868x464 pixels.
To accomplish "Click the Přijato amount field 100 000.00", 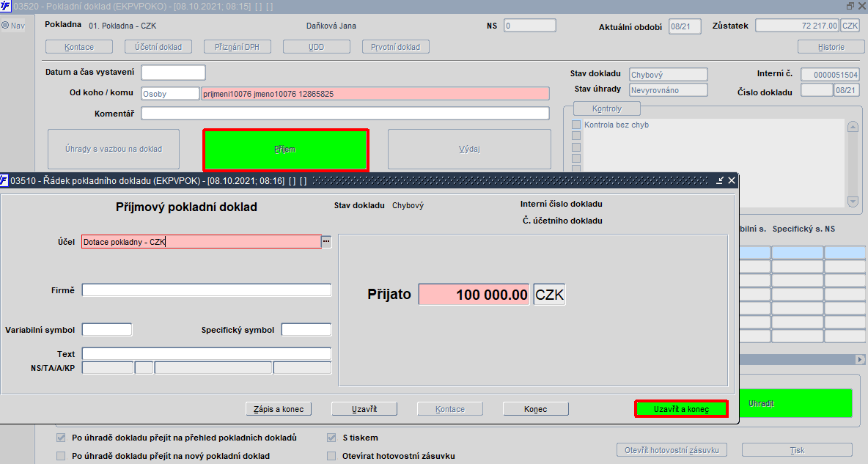I will (x=474, y=294).
